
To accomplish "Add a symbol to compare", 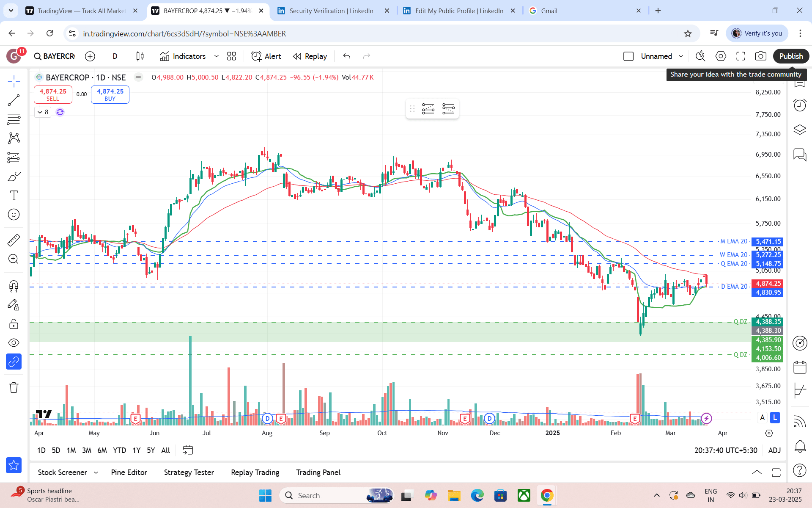I will pyautogui.click(x=90, y=56).
